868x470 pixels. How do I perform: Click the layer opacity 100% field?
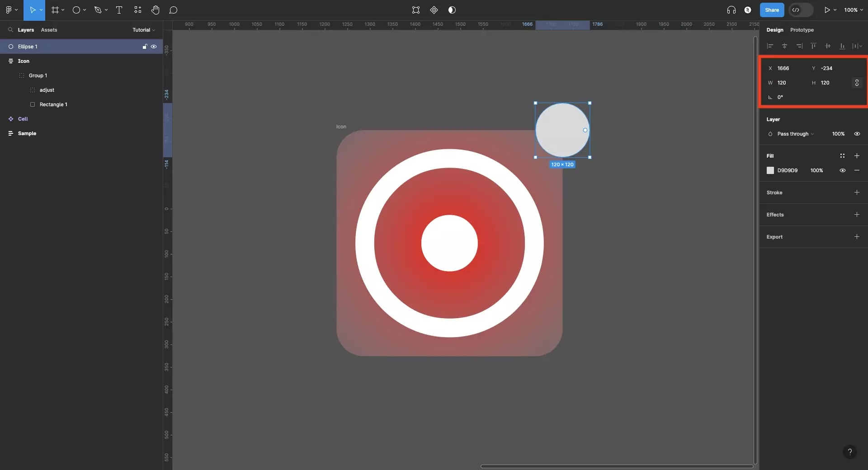(838, 134)
